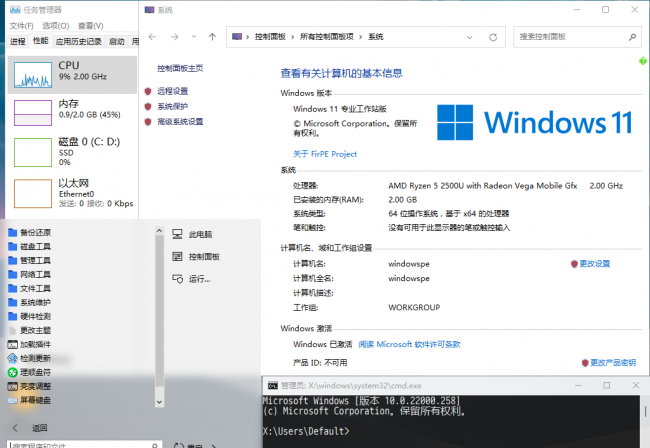Open 远程设置 in the System sidebar
650x448 pixels.
click(x=172, y=91)
